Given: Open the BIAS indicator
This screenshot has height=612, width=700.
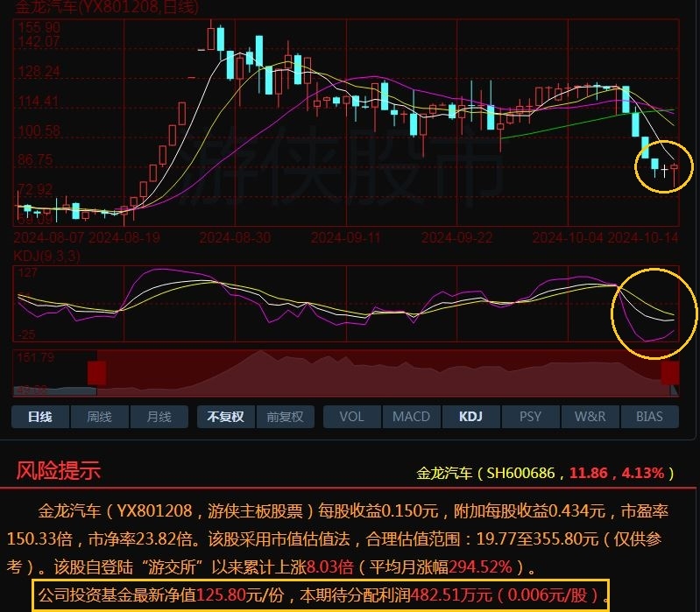Looking at the screenshot, I should point(649,417).
